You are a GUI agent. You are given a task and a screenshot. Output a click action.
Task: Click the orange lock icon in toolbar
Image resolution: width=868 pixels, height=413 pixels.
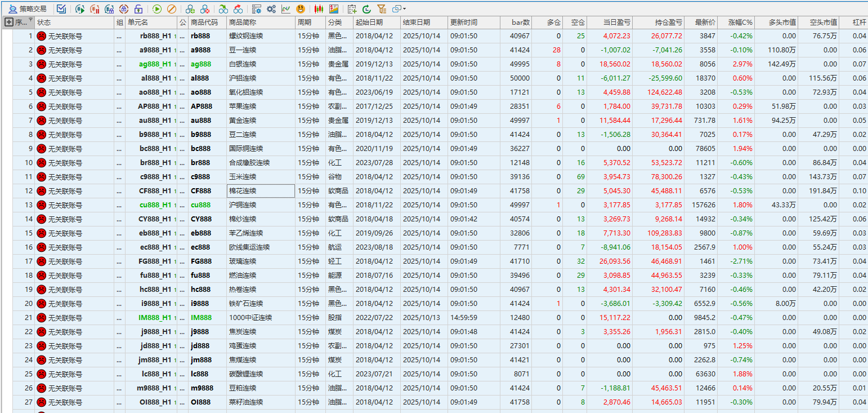(138, 9)
